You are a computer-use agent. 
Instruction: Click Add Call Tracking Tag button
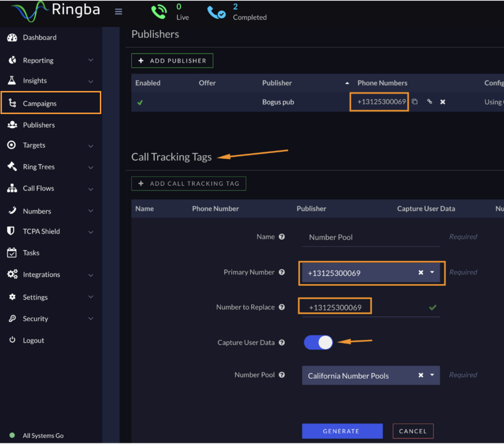189,183
